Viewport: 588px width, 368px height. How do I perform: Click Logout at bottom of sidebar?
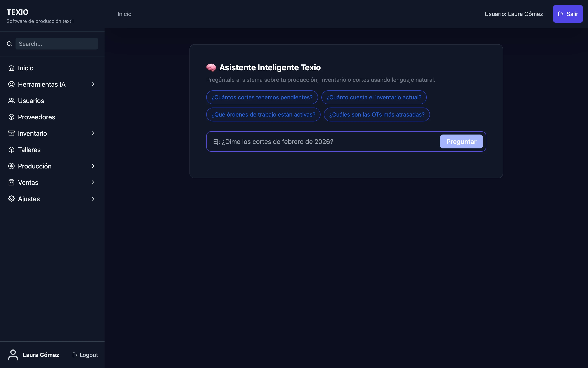(x=85, y=355)
